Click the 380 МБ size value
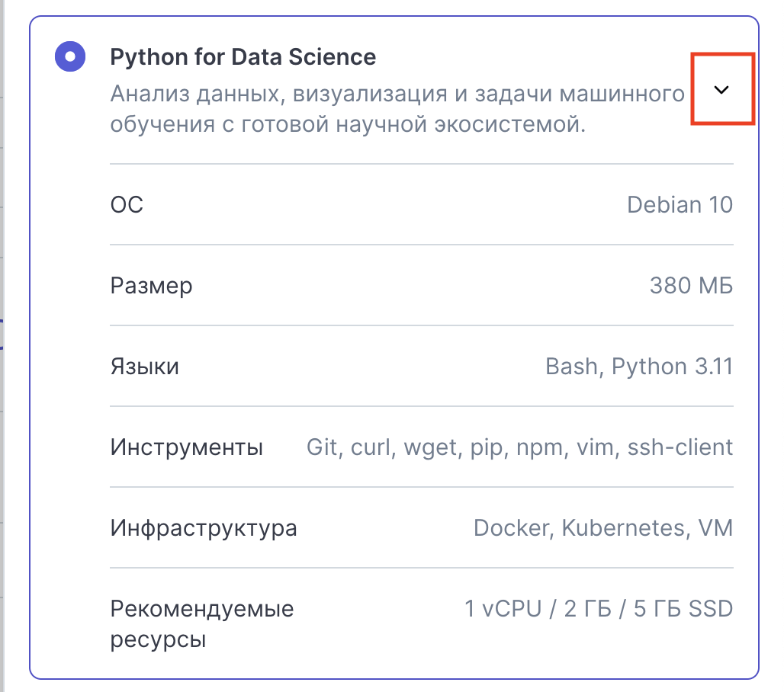The image size is (784, 692). pyautogui.click(x=690, y=286)
